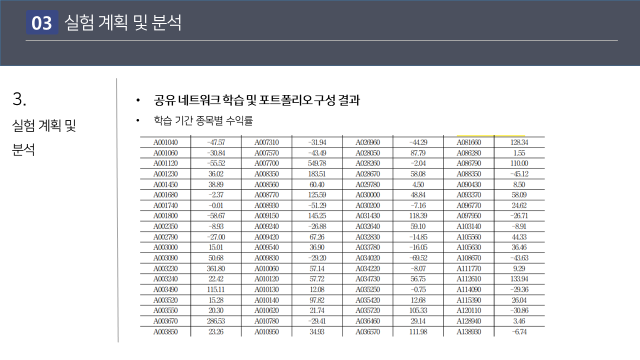Click table value '-7.16'
Image resolution: width=640 pixels, height=360 pixels.
point(418,205)
